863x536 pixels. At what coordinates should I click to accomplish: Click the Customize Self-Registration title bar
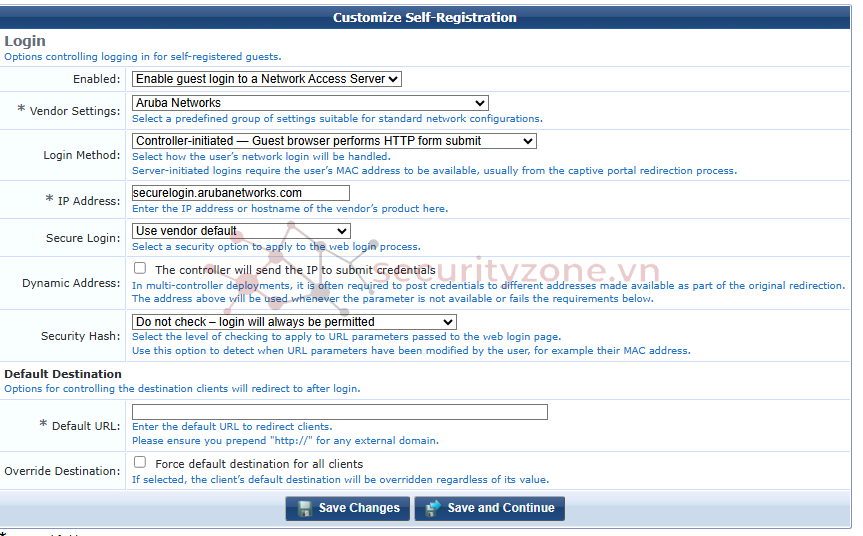pyautogui.click(x=425, y=17)
